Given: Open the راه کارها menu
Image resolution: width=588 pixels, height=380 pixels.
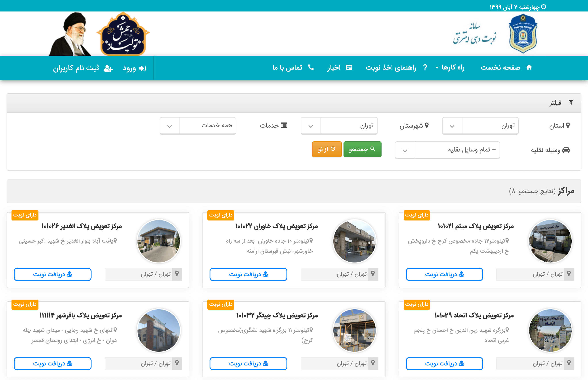Looking at the screenshot, I should (451, 67).
